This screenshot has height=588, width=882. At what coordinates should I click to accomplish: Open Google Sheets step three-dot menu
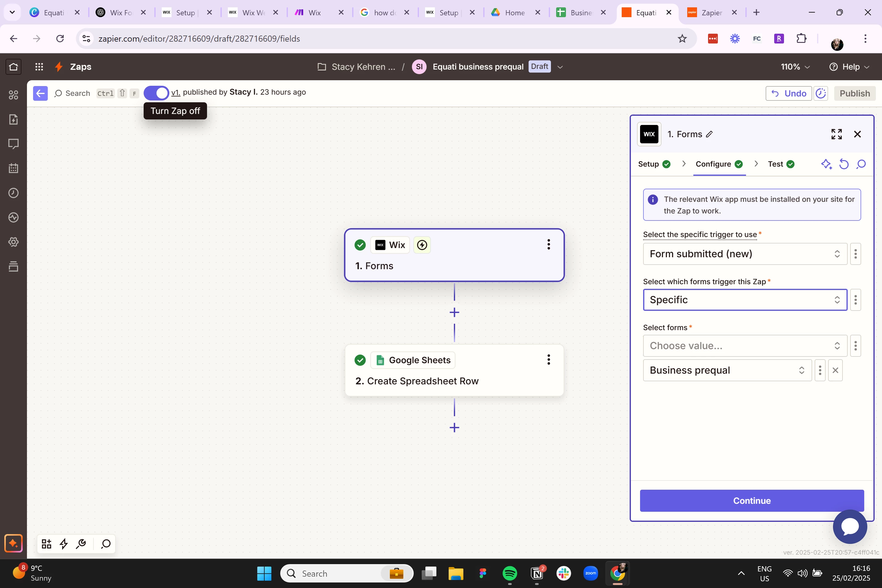(x=548, y=360)
